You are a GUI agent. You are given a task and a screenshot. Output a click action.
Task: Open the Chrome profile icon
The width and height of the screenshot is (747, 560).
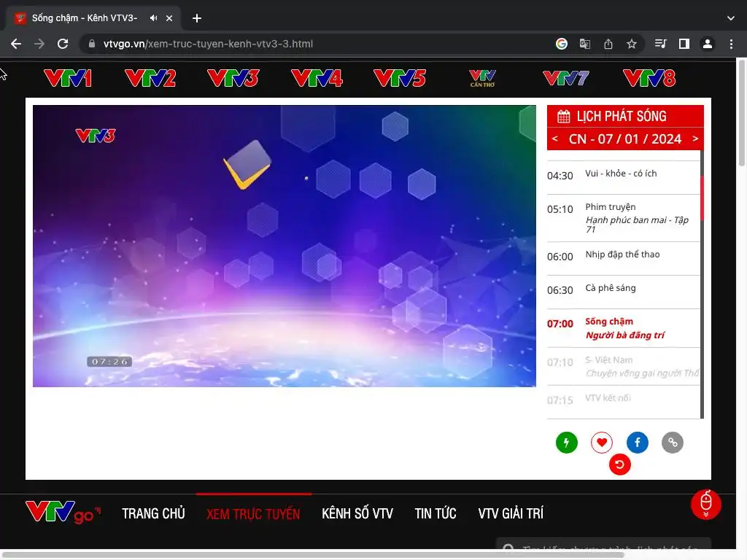point(708,44)
